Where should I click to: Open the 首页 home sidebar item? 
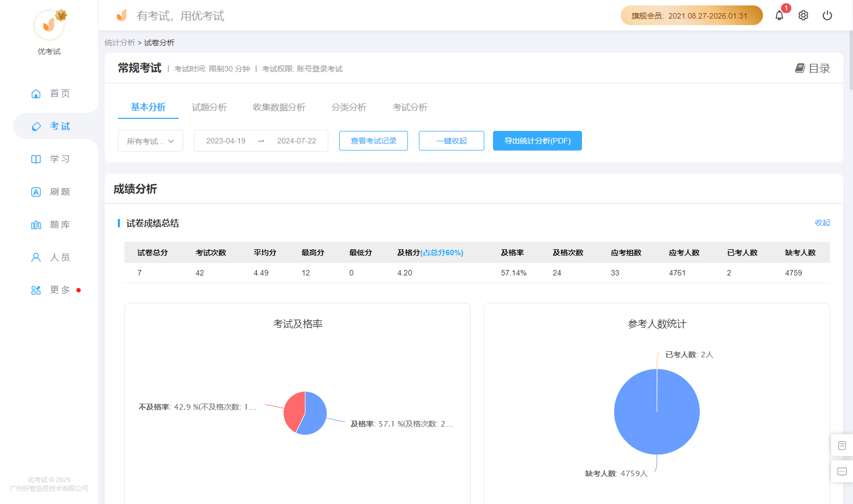[x=50, y=93]
